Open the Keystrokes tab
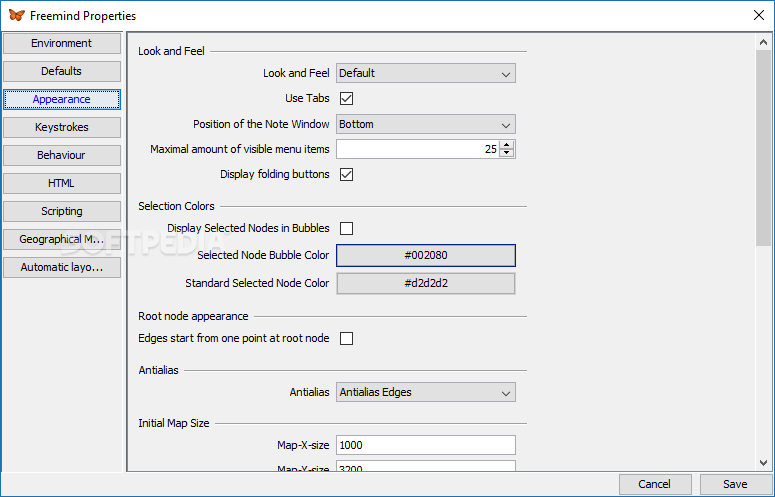This screenshot has width=775, height=497. [62, 127]
